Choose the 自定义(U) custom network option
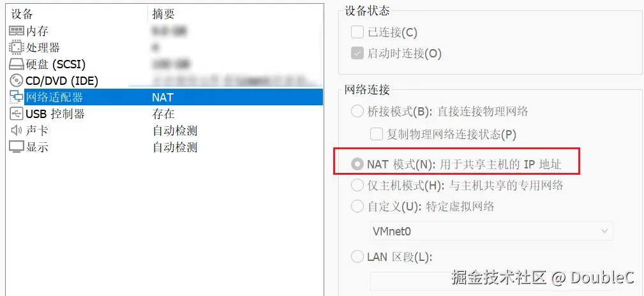This screenshot has height=296, width=644. [x=357, y=205]
